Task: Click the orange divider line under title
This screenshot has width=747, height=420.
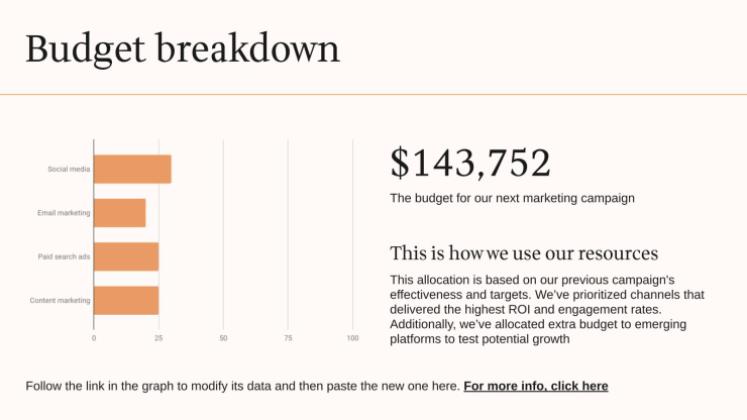Action: coord(374,94)
